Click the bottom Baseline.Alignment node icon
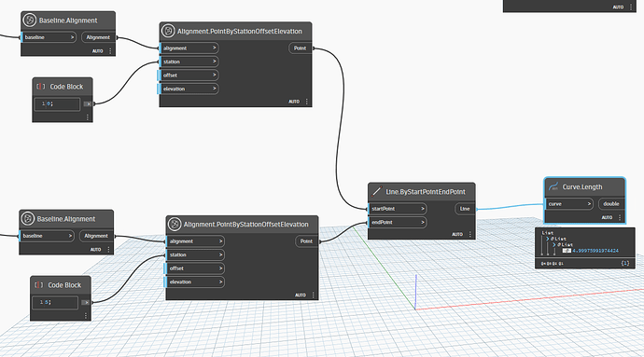This screenshot has height=357, width=644. tap(27, 218)
